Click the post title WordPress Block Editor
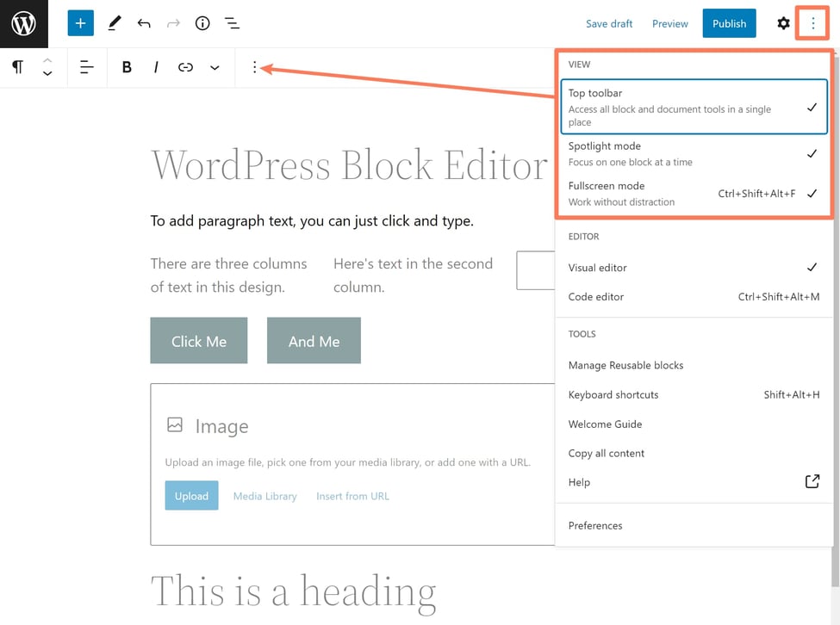Viewport: 840px width, 625px height. coord(349,164)
